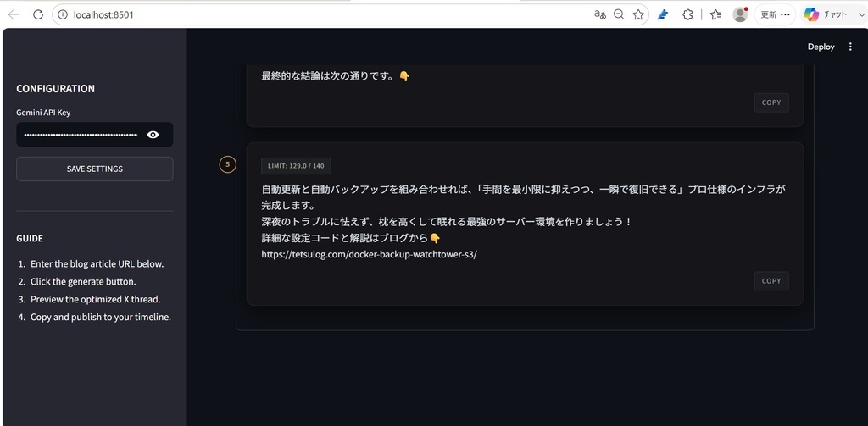Click the 更新 update button
The image size is (868, 426).
point(775,15)
